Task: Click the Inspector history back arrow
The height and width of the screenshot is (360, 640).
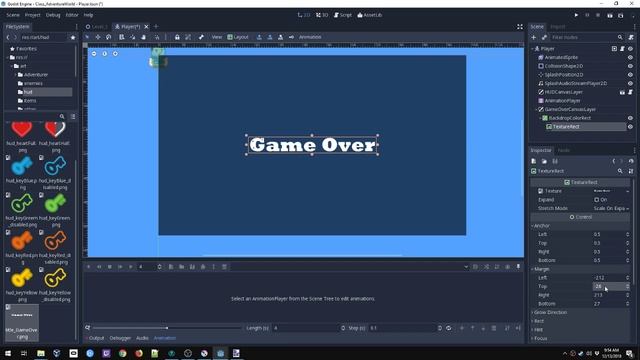Action: [613, 161]
